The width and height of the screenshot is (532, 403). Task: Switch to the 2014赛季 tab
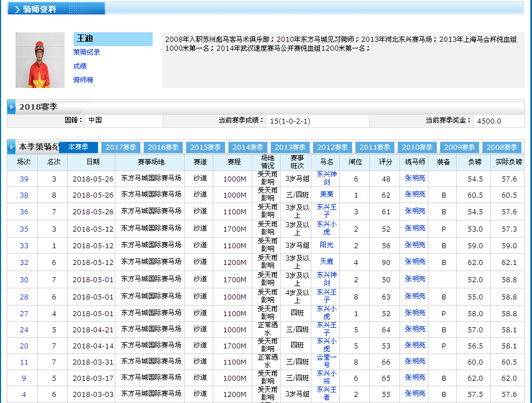[248, 148]
